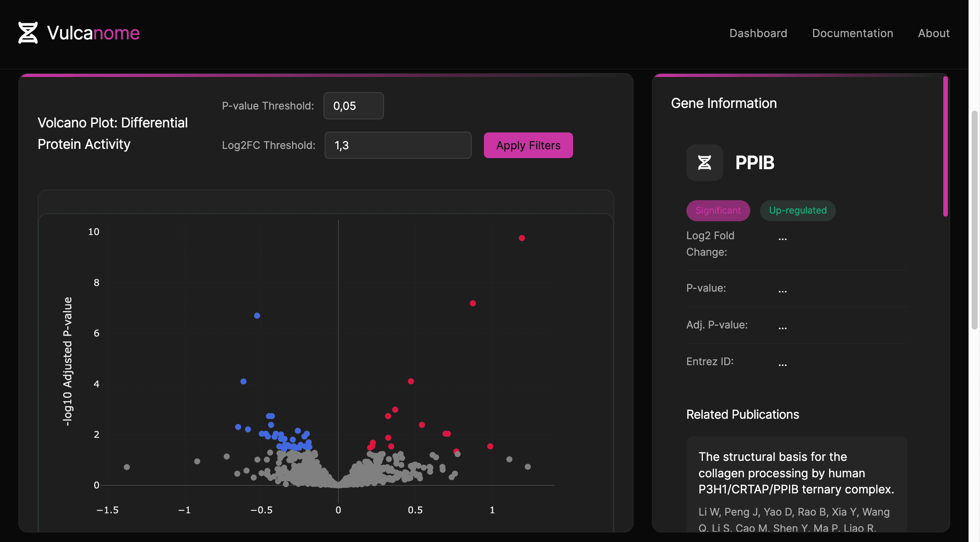The height and width of the screenshot is (542, 980).
Task: Open the Dashboard nav item
Action: click(x=758, y=33)
